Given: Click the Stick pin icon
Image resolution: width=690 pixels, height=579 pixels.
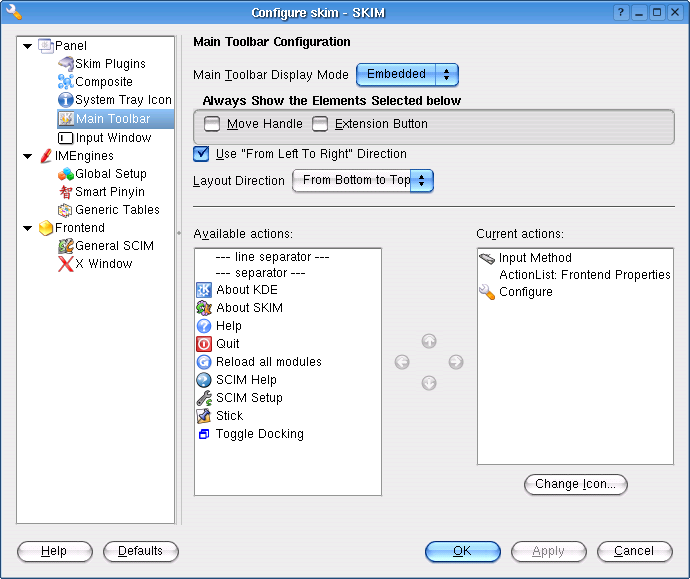Looking at the screenshot, I should (204, 416).
